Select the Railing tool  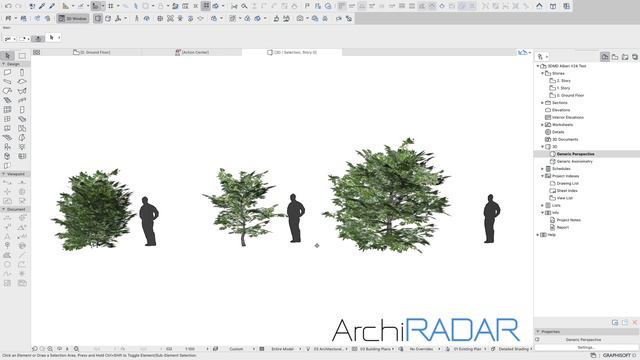click(22, 100)
